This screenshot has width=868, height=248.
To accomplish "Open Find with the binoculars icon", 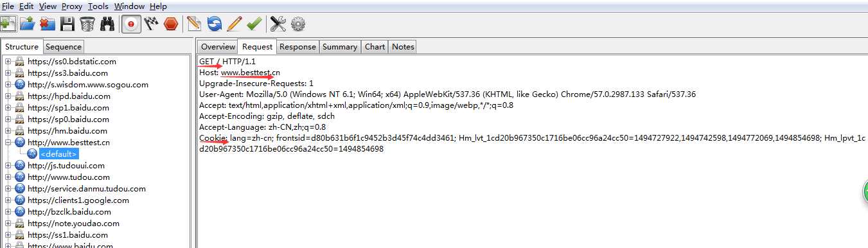I will click(x=107, y=24).
